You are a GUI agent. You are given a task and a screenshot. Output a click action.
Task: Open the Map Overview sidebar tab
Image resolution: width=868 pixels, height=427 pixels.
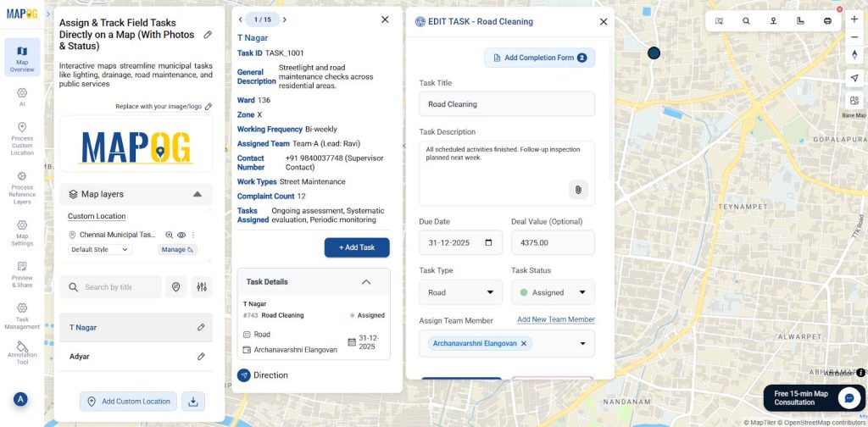[22, 57]
